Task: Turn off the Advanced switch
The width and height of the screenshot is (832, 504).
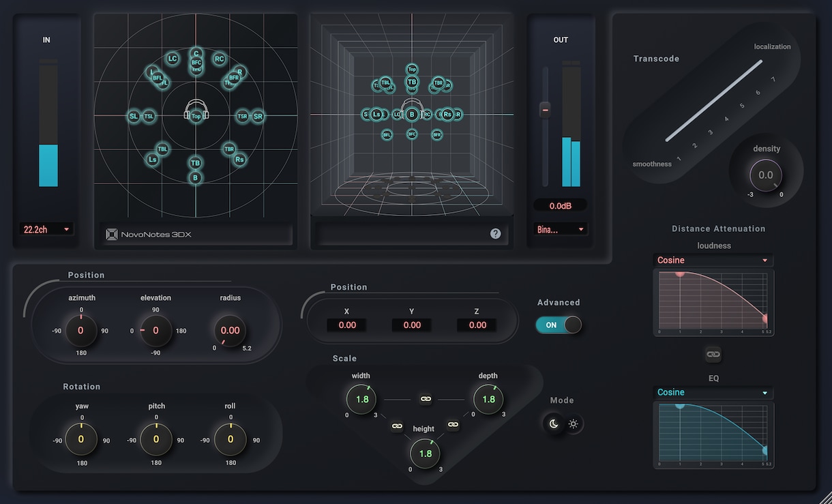Action: point(559,325)
